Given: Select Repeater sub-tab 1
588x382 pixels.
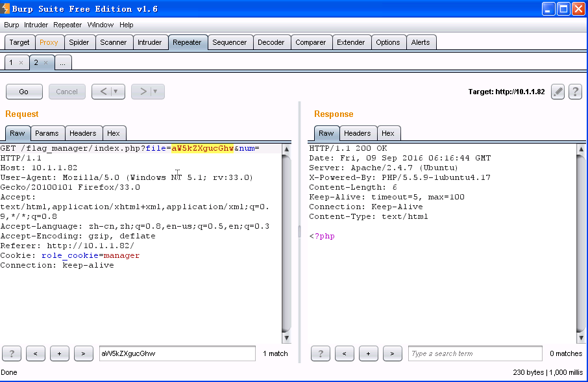Looking at the screenshot, I should [x=11, y=62].
